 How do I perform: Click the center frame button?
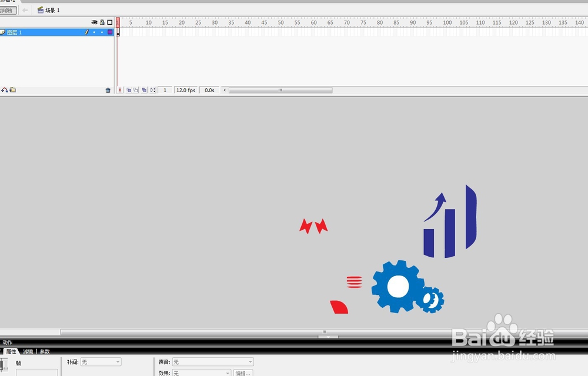click(120, 90)
